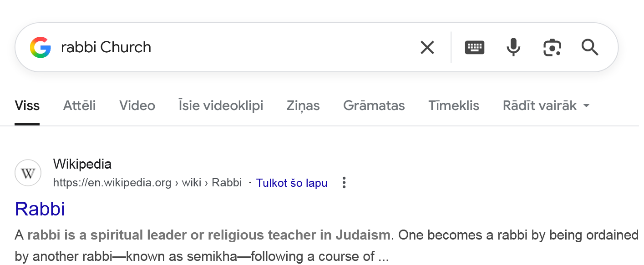Open the Īsie videoklipi tab

(x=221, y=105)
